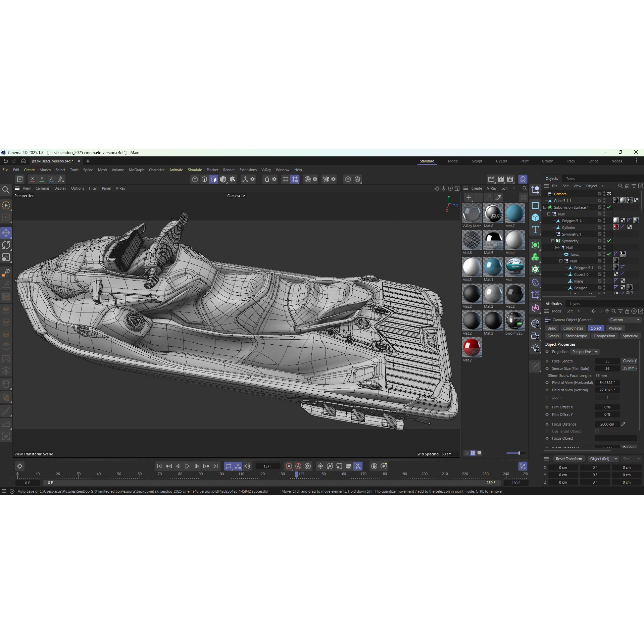Click the Play button in timeline controls

(187, 466)
